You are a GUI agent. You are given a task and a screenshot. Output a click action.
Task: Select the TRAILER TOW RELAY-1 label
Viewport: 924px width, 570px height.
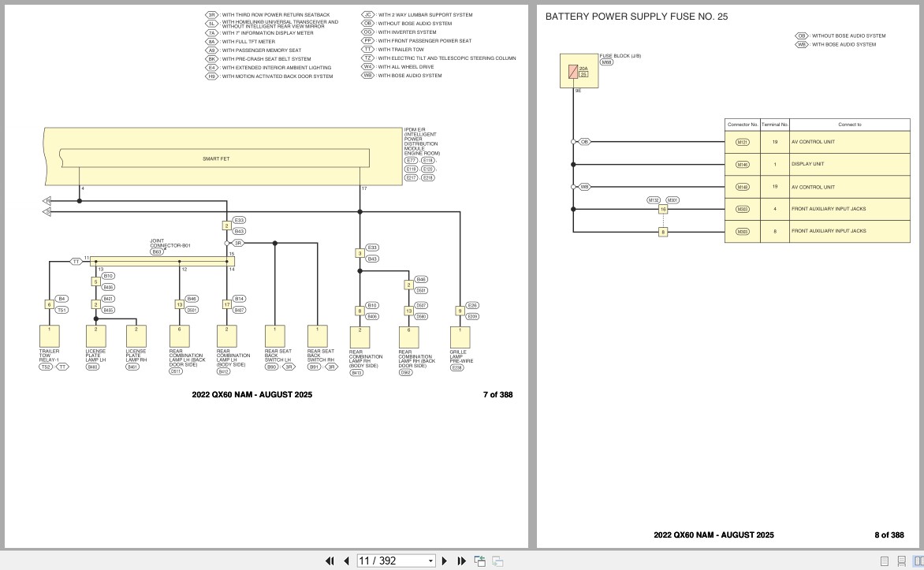49,356
